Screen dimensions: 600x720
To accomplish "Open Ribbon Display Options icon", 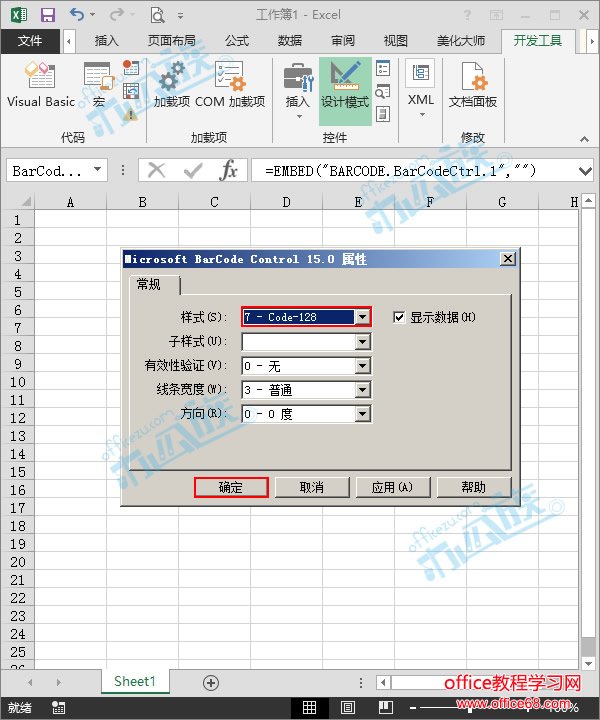I will [496, 15].
